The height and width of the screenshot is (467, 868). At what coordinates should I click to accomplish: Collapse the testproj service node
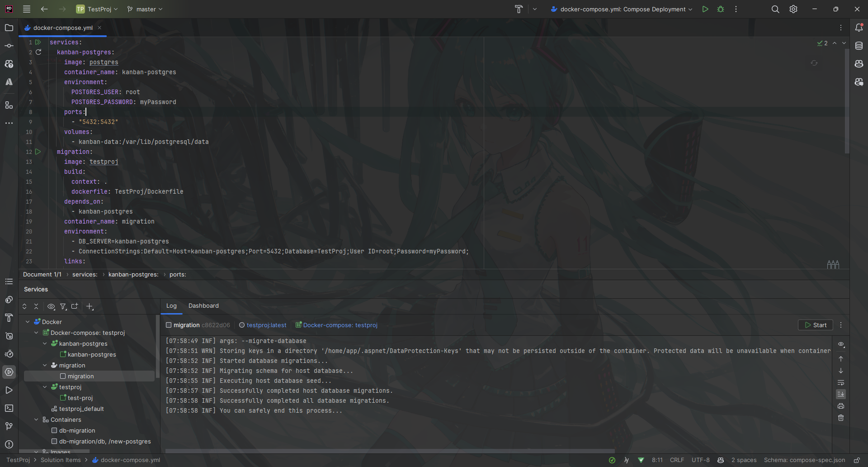(x=45, y=387)
